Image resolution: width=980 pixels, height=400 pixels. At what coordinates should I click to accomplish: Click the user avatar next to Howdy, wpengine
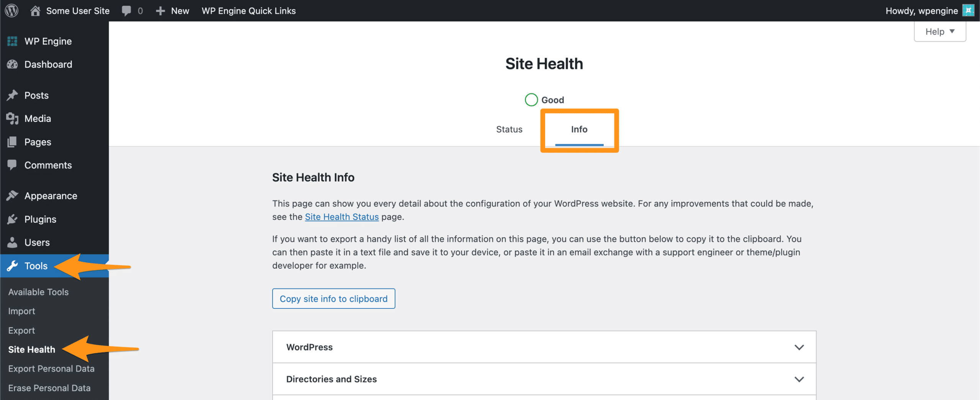click(x=968, y=11)
